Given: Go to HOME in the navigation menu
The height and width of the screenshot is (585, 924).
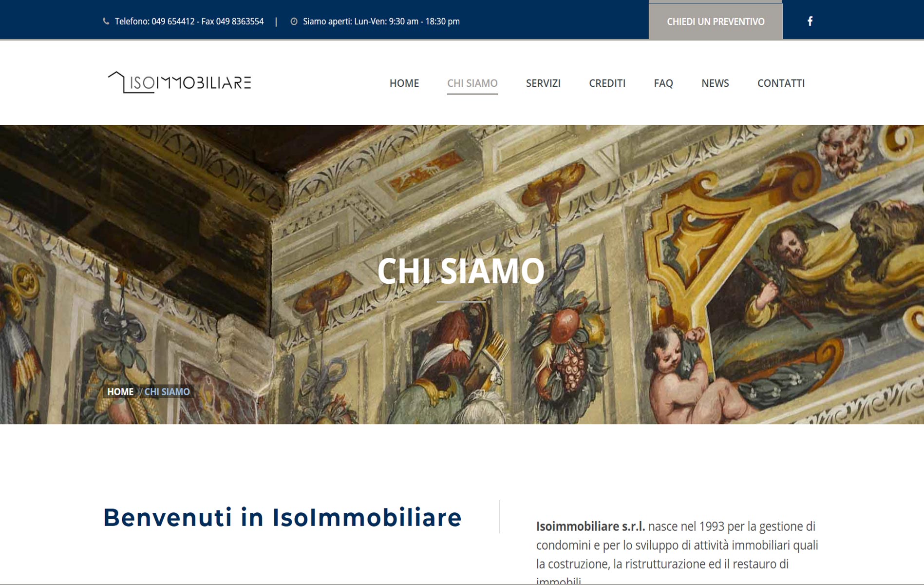Looking at the screenshot, I should 404,83.
